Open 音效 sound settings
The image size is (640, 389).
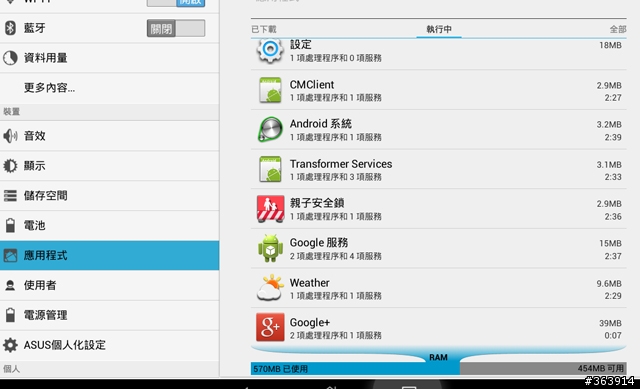click(x=109, y=136)
